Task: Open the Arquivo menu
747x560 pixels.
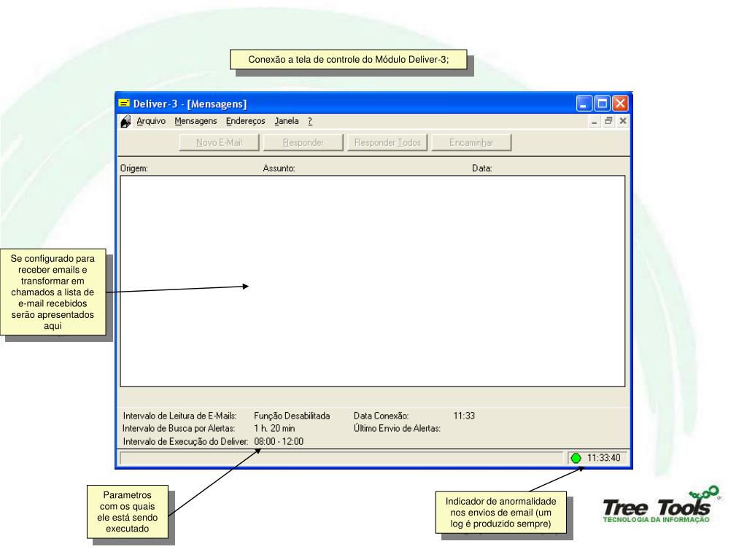Action: point(151,121)
